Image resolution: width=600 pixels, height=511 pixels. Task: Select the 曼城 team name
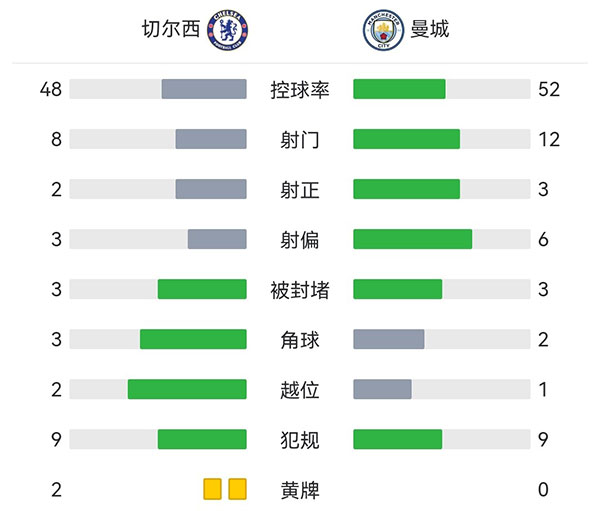click(x=430, y=29)
